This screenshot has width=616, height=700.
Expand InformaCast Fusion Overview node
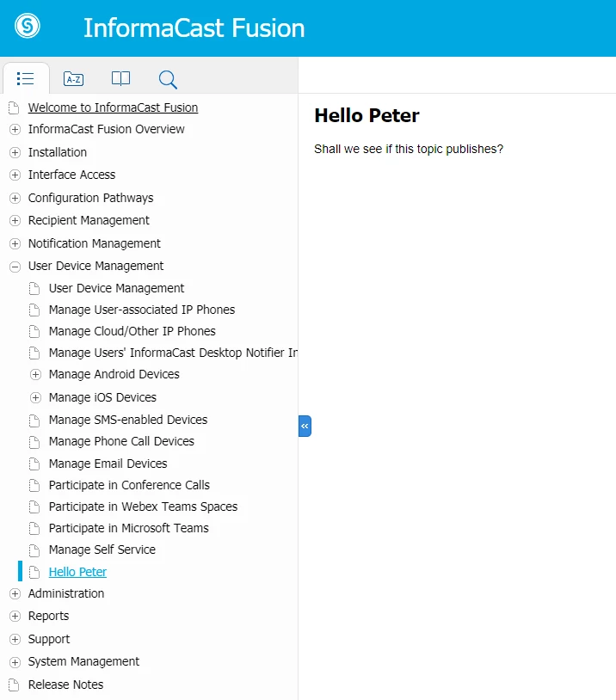point(15,130)
